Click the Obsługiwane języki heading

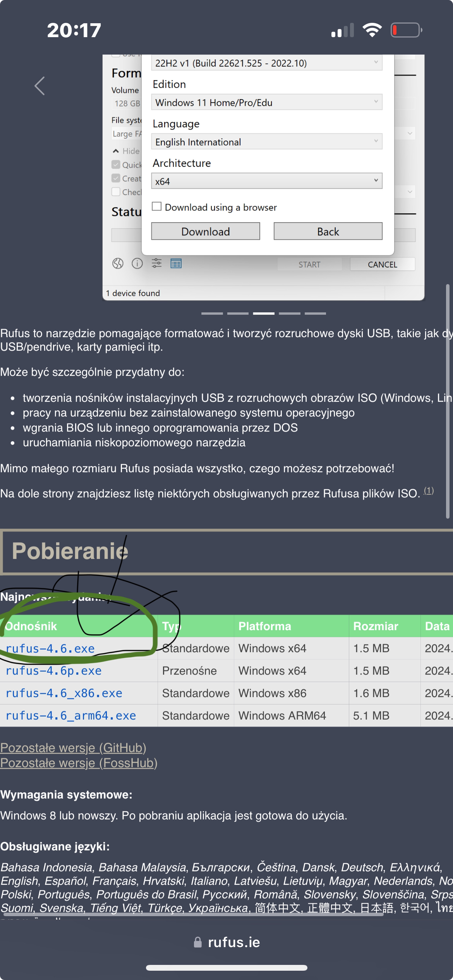tap(55, 846)
